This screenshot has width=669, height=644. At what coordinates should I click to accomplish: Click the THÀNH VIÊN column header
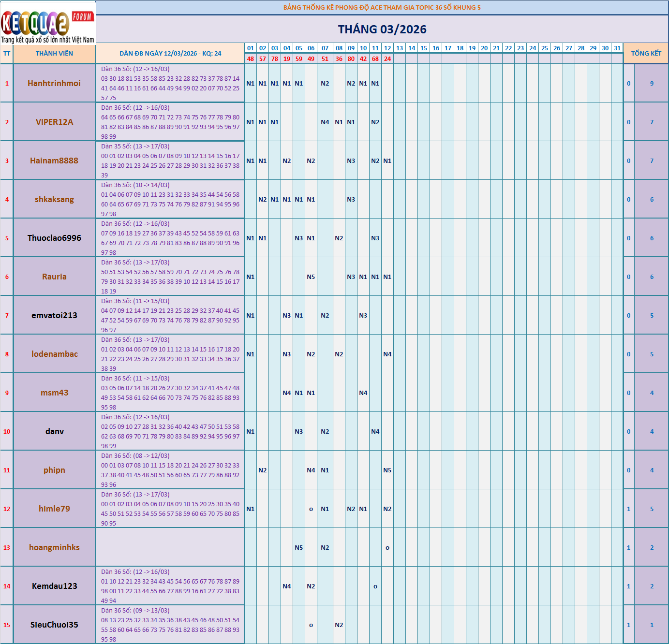(54, 53)
